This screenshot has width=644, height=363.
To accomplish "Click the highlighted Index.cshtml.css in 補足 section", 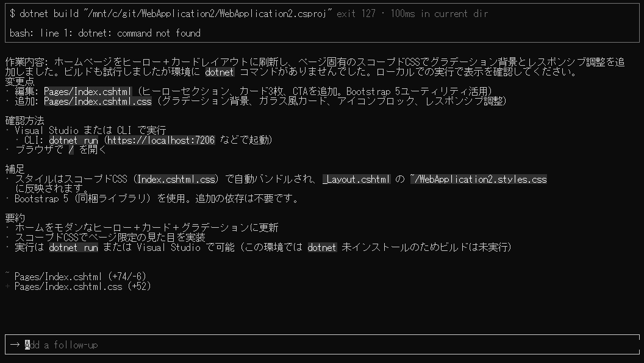I will click(176, 179).
